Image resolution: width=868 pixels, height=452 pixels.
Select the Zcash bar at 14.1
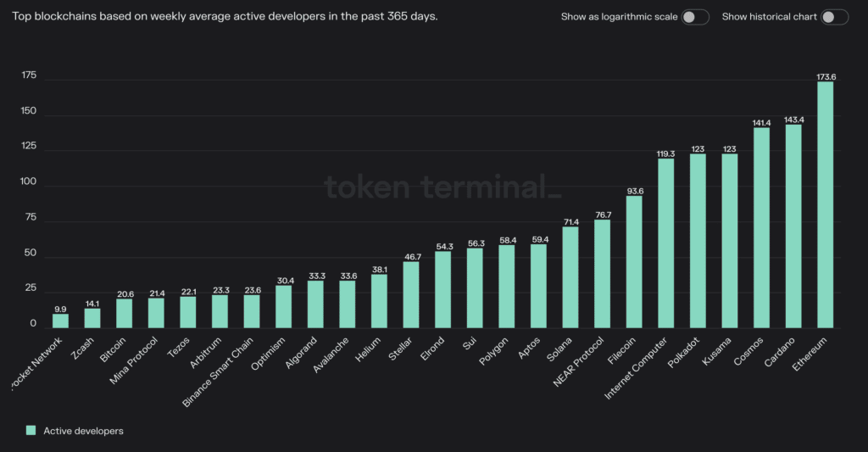92,318
